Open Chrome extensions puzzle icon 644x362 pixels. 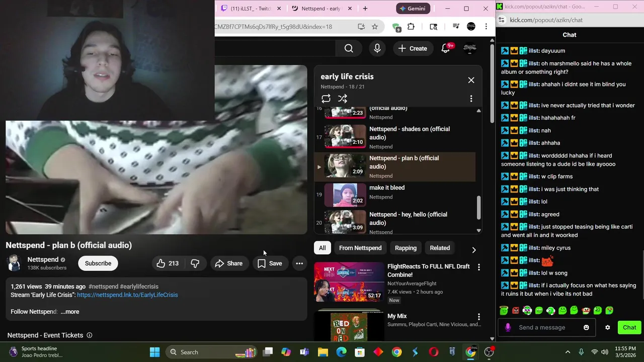[x=411, y=27]
